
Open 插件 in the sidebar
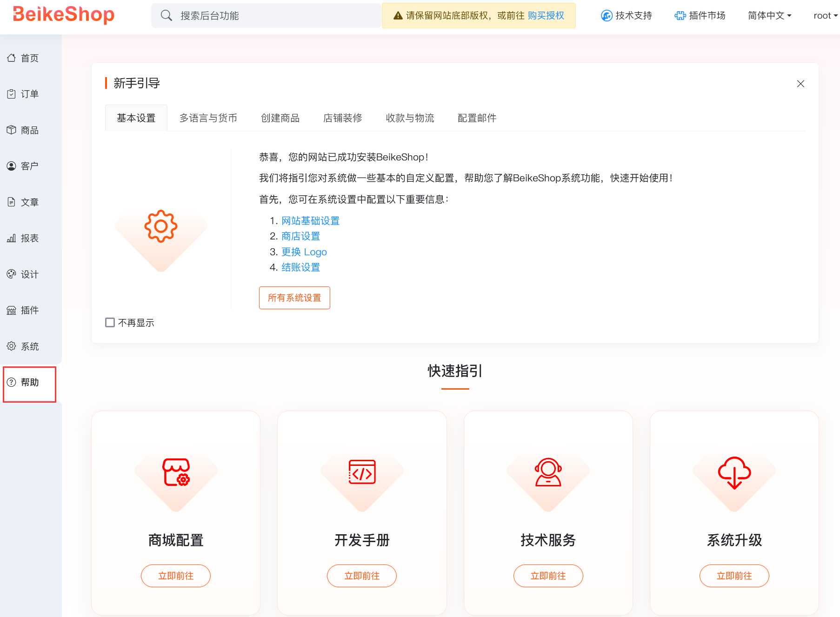pyautogui.click(x=30, y=310)
